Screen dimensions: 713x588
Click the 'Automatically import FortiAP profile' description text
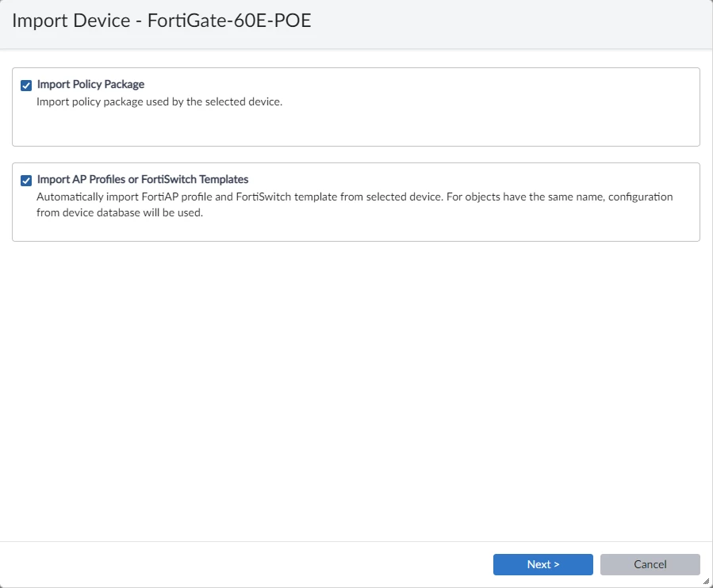[355, 204]
